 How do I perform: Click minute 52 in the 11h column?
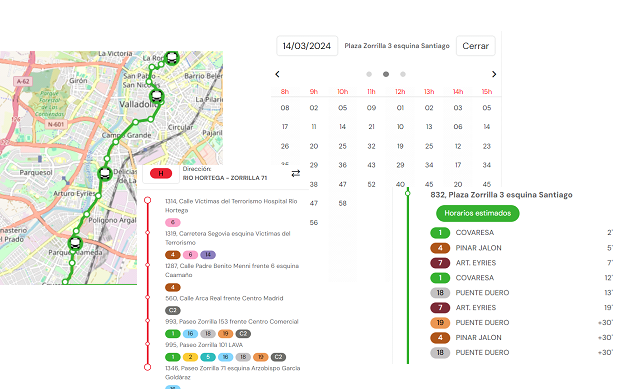point(371,184)
